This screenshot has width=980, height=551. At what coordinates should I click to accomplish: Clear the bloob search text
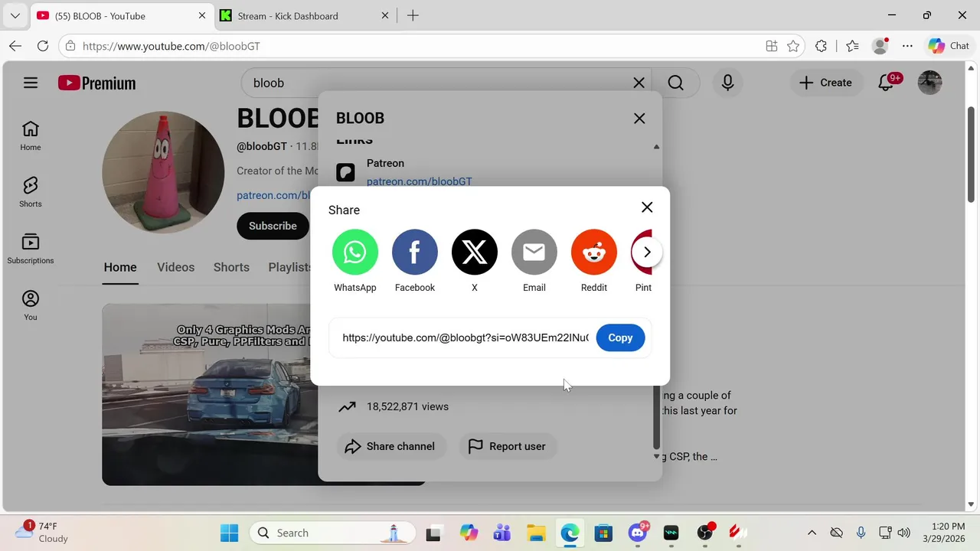pos(639,83)
